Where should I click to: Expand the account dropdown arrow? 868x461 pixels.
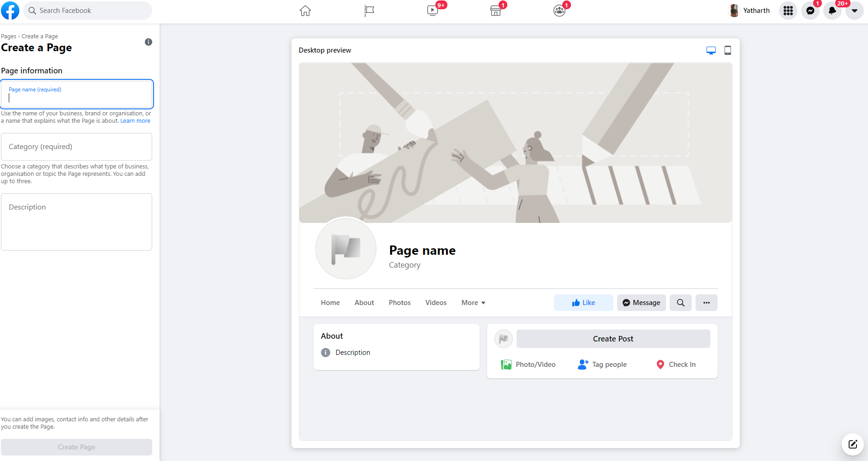(x=855, y=11)
